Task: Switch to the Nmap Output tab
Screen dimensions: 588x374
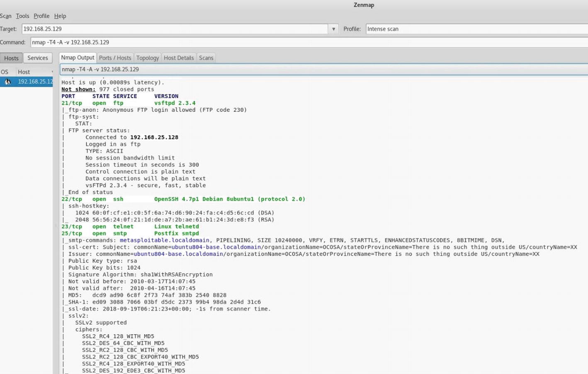Action: [x=78, y=58]
